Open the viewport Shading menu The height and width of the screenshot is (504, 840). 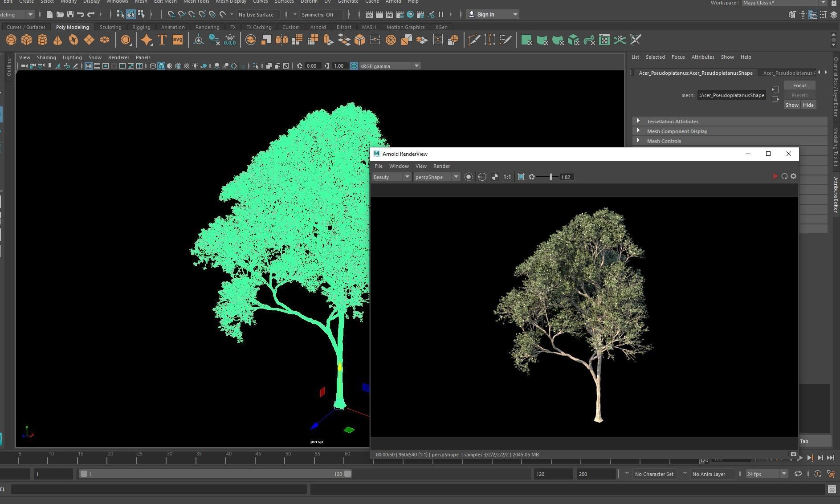tap(46, 57)
